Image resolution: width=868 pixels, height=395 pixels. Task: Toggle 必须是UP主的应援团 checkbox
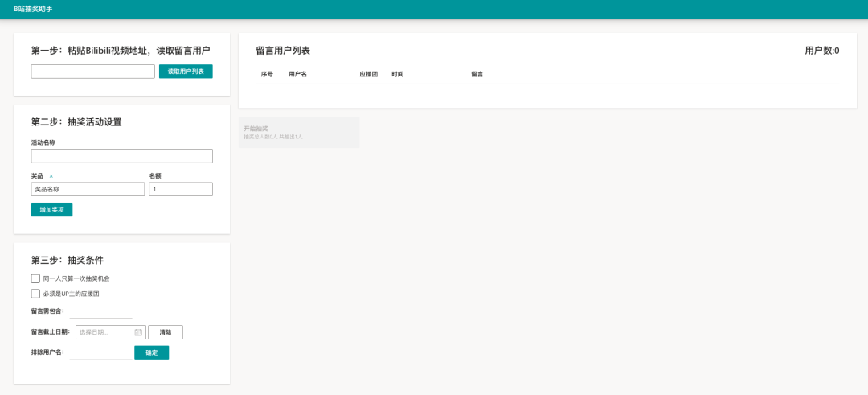(x=35, y=294)
